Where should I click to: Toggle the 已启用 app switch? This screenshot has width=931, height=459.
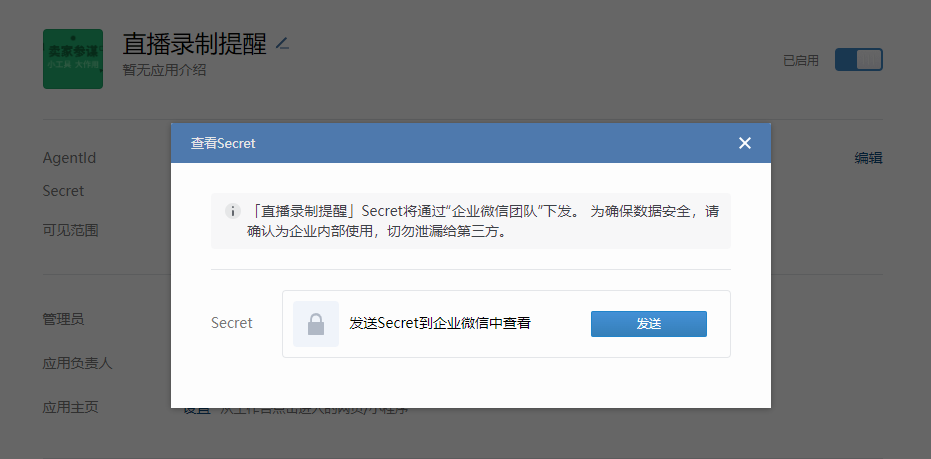[859, 59]
